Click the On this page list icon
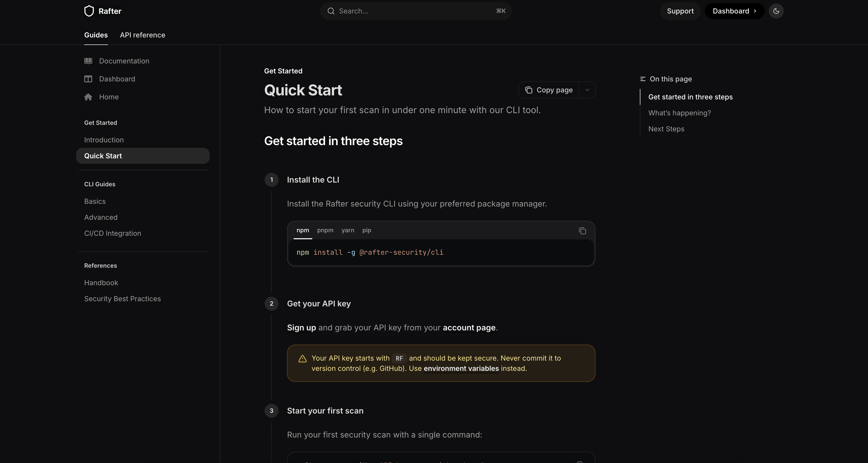Screen dimensions: 868x463 pyautogui.click(x=643, y=79)
